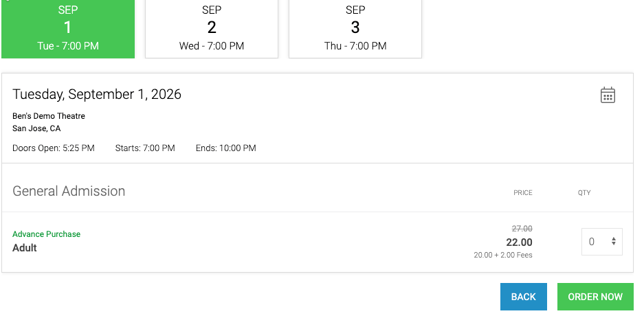Click the struck-through 27.00 original price
The image size is (644, 318).
(522, 229)
